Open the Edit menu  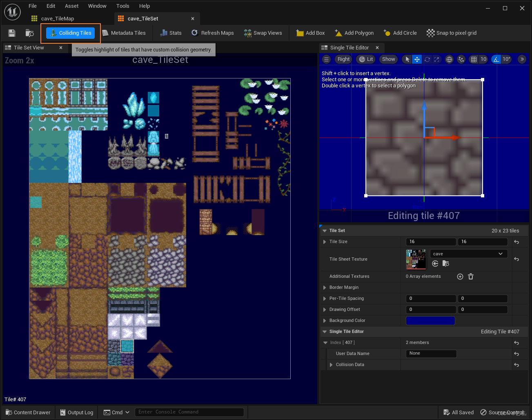(x=51, y=6)
